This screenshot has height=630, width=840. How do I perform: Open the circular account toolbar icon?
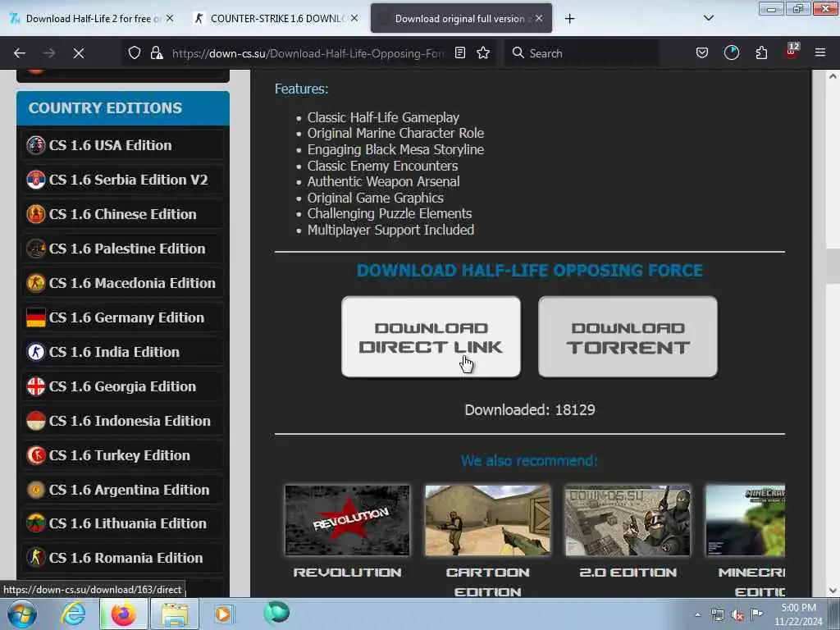click(x=731, y=52)
